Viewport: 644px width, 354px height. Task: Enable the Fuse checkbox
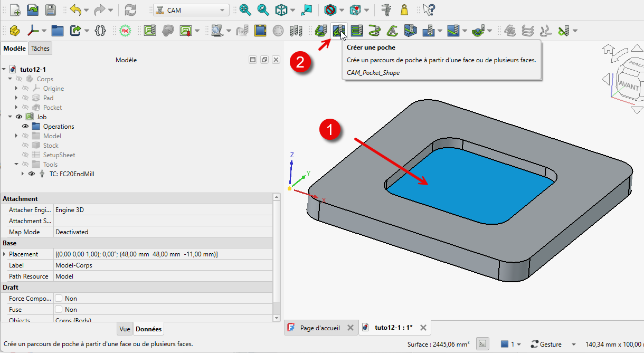[x=59, y=310]
